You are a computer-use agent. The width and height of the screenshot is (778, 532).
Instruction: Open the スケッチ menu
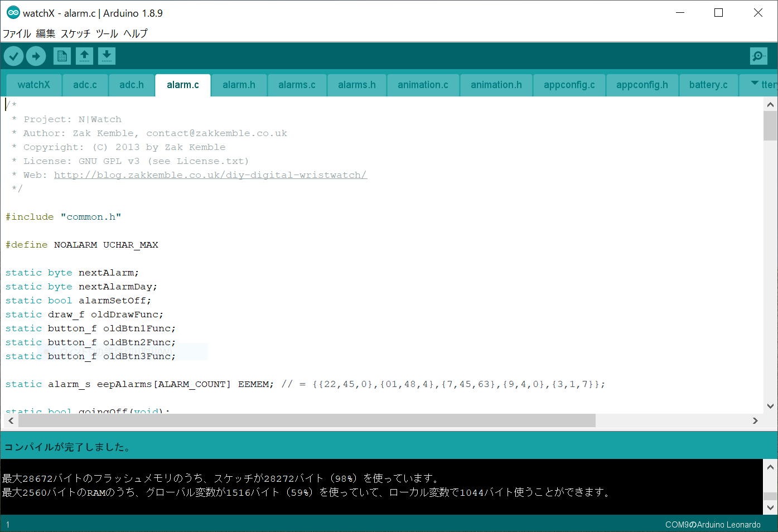click(x=75, y=33)
